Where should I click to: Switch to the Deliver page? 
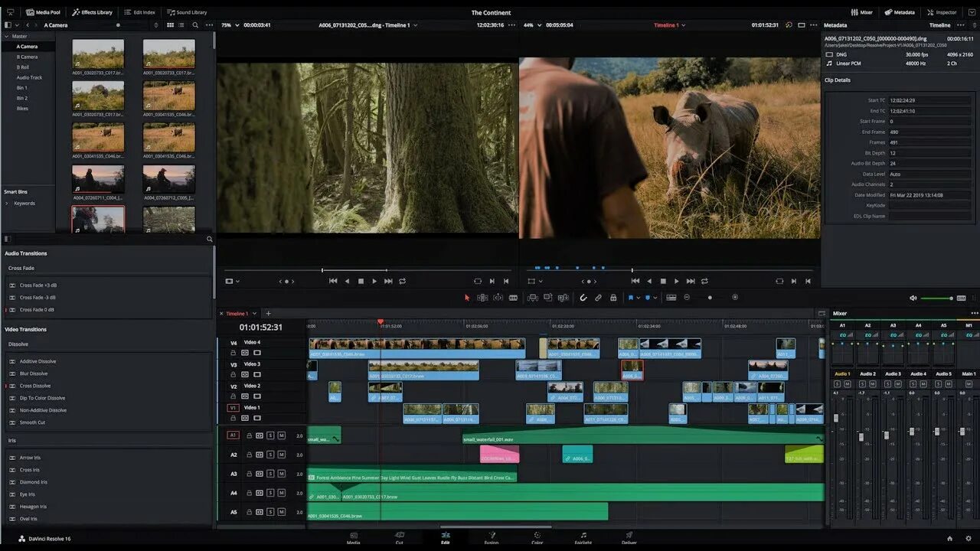click(629, 538)
